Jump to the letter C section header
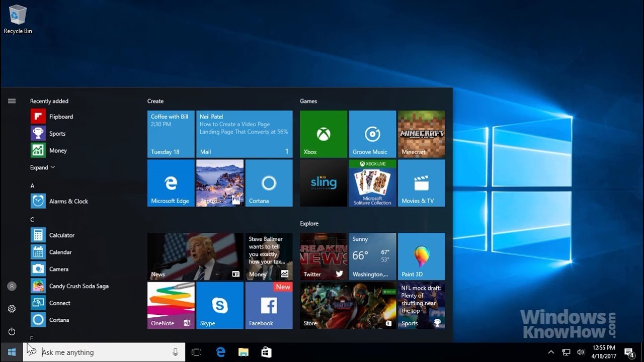The height and width of the screenshot is (362, 644). 32,220
